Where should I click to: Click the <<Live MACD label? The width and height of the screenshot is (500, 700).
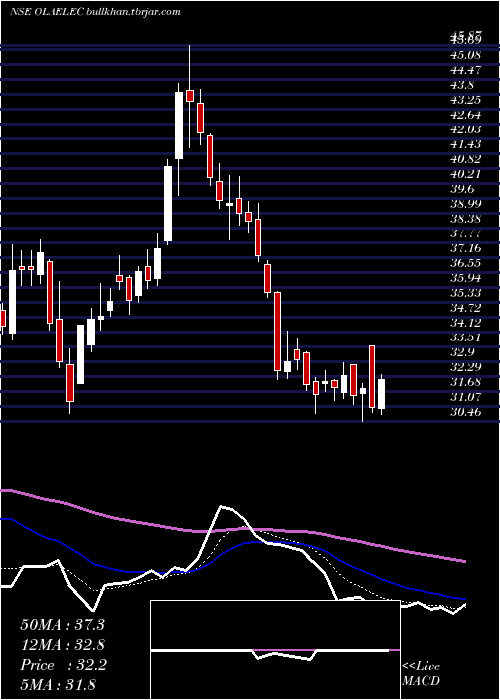[421, 674]
